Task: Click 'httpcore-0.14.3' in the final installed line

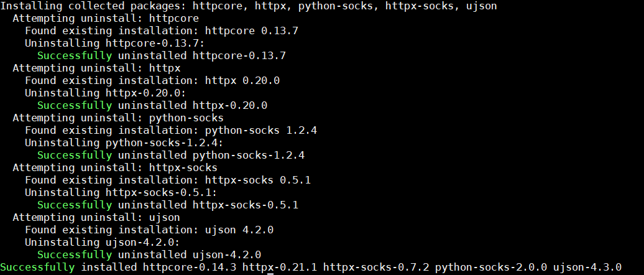Action: 190,267
